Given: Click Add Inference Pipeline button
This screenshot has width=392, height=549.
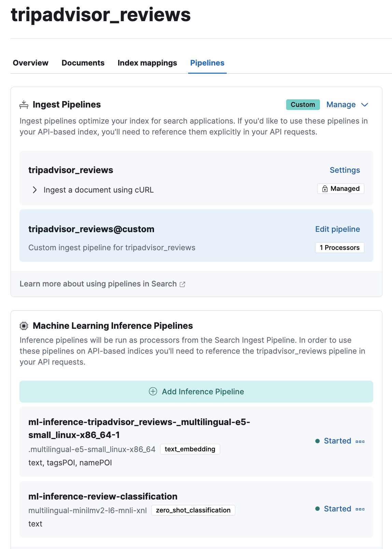Looking at the screenshot, I should 196,392.
